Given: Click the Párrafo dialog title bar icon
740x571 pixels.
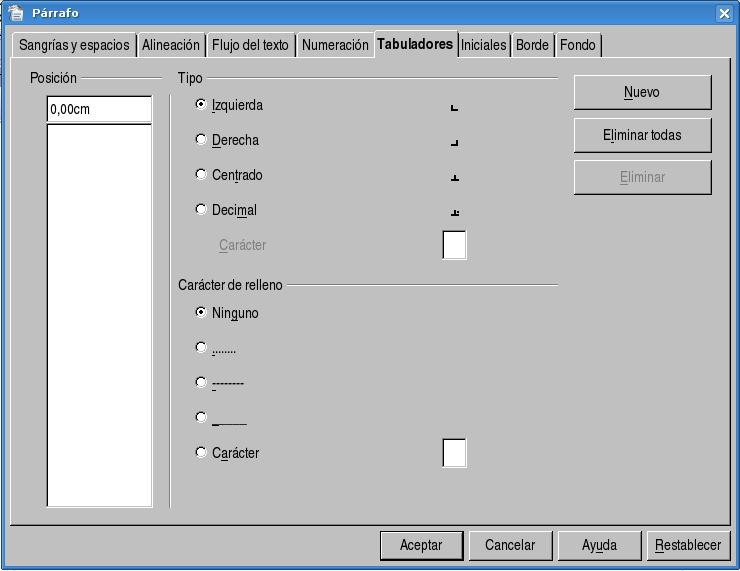Looking at the screenshot, I should 15,13.
